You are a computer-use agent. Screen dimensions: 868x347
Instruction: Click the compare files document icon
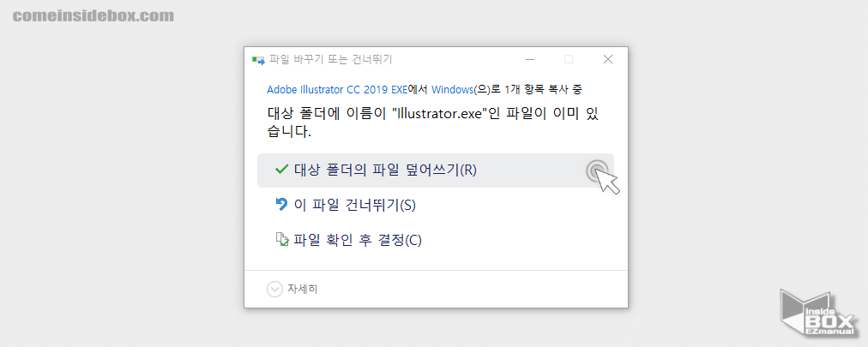[281, 240]
